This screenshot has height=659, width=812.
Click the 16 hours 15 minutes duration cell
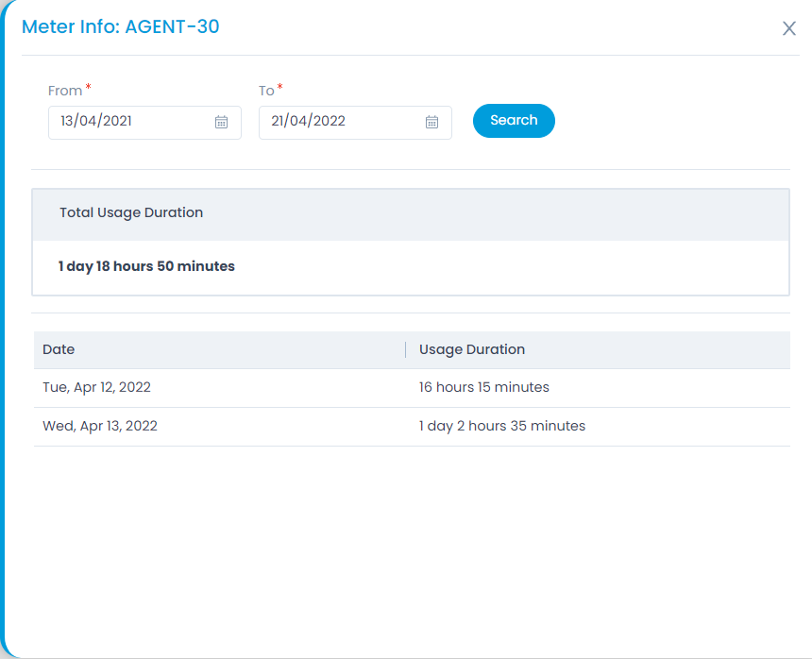pos(484,387)
